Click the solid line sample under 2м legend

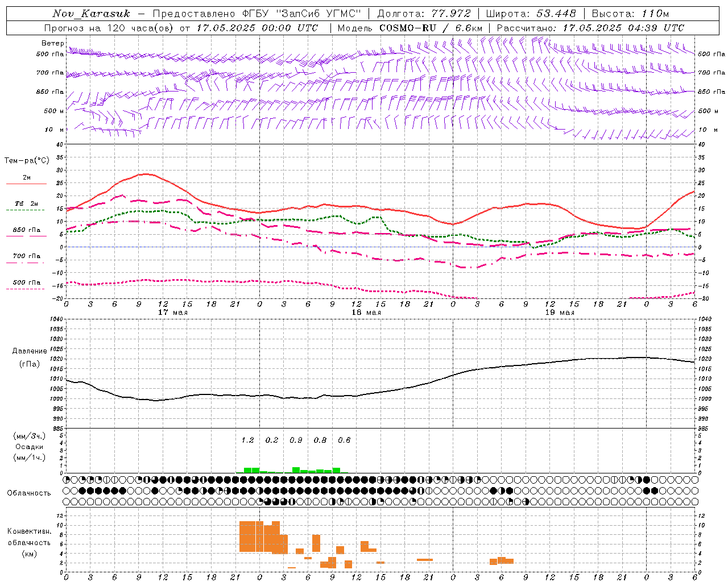coord(26,184)
